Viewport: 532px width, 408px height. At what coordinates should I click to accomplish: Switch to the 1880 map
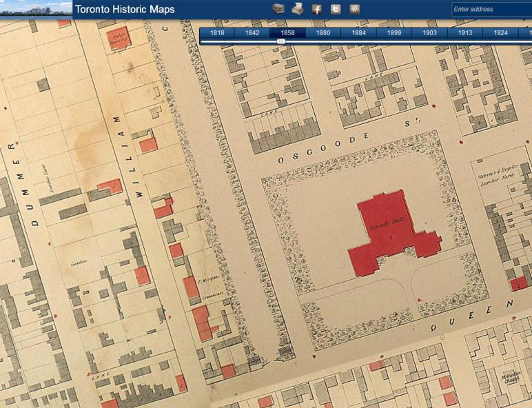point(323,32)
